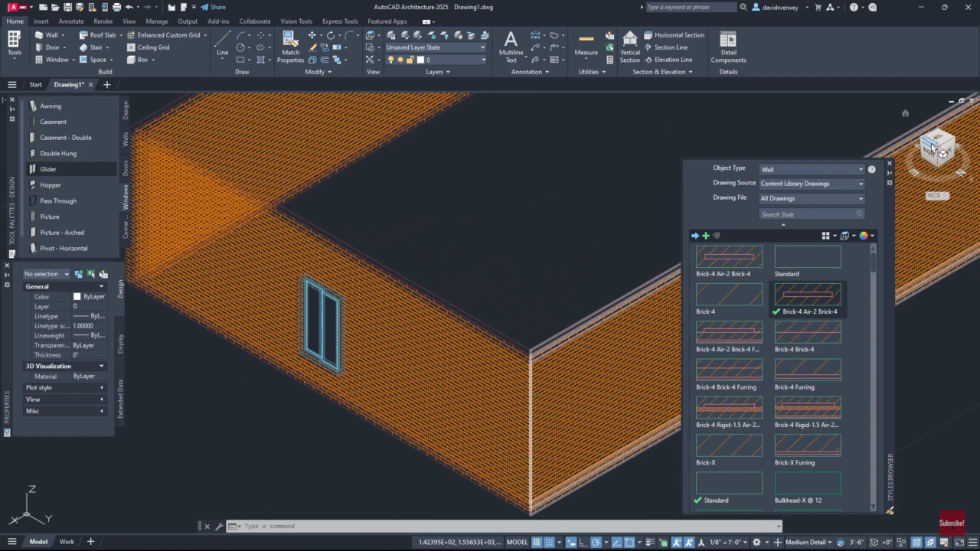980x551 pixels.
Task: Click the blue arrow import style icon
Action: 694,236
